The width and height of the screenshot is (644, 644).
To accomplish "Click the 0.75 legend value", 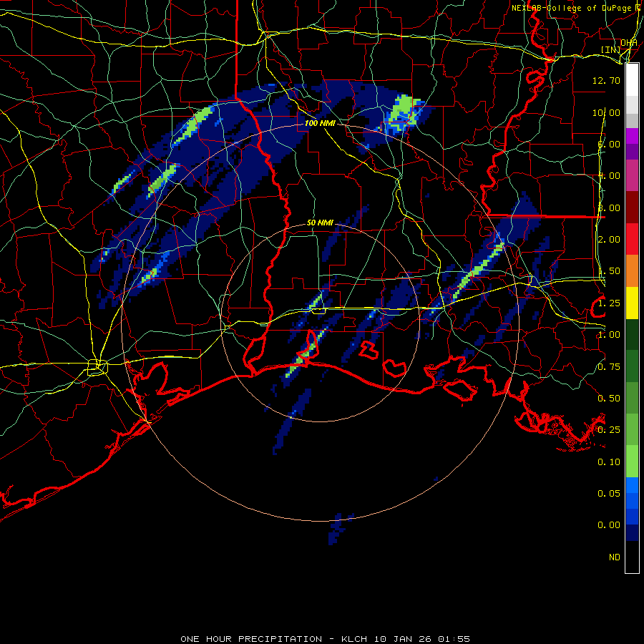I will click(609, 367).
